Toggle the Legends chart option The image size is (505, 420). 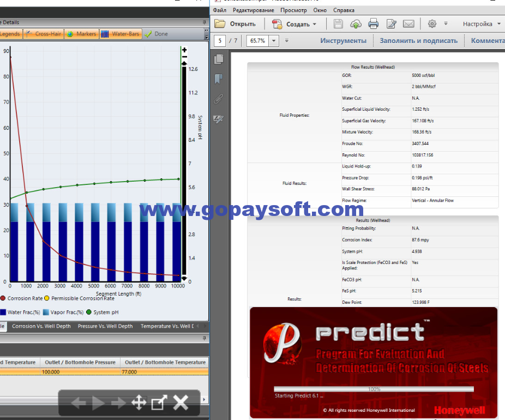(10, 34)
